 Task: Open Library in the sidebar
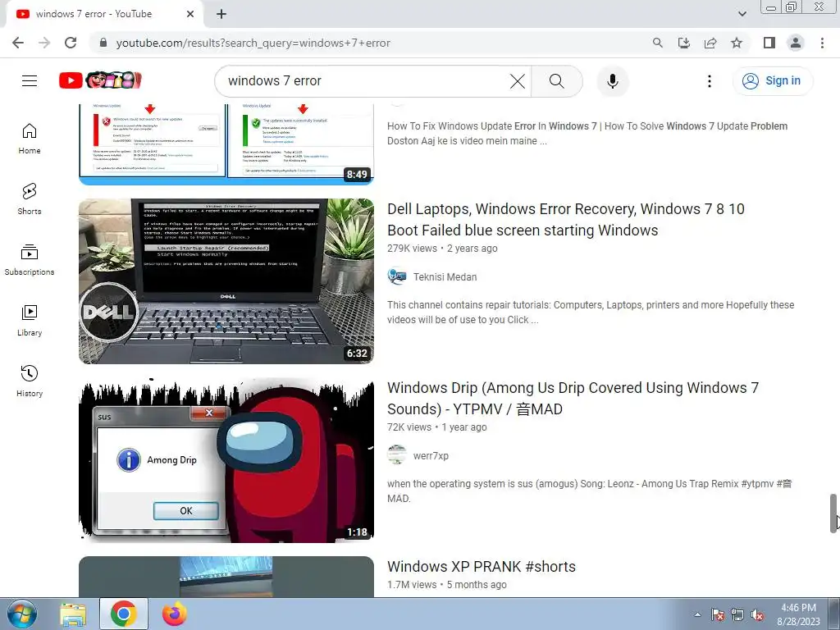pyautogui.click(x=30, y=321)
